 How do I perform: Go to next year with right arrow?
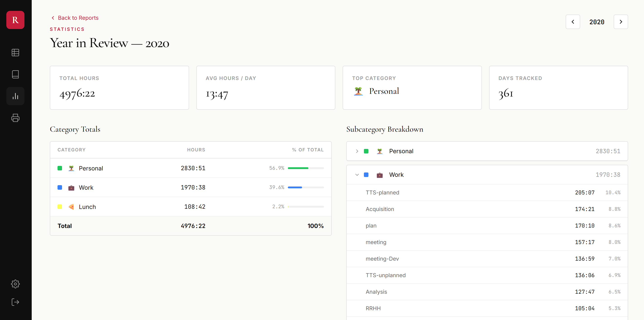tap(620, 22)
